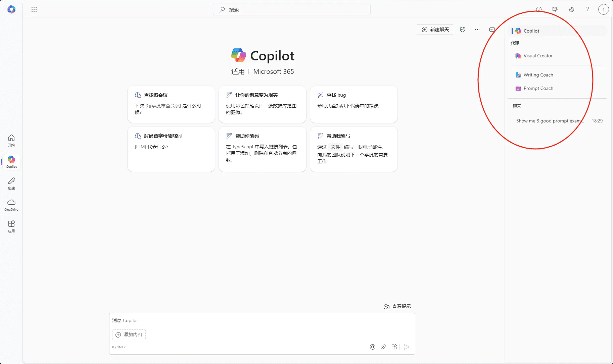Viewport: 613px width, 364px height.
Task: Go to 开始 home in sidebar
Action: [11, 141]
